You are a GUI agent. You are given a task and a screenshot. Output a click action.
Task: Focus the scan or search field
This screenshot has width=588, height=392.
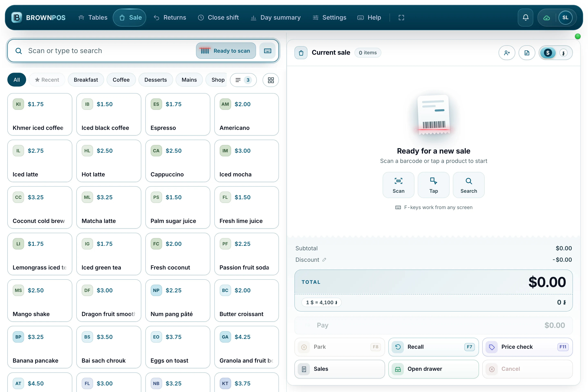pos(110,51)
